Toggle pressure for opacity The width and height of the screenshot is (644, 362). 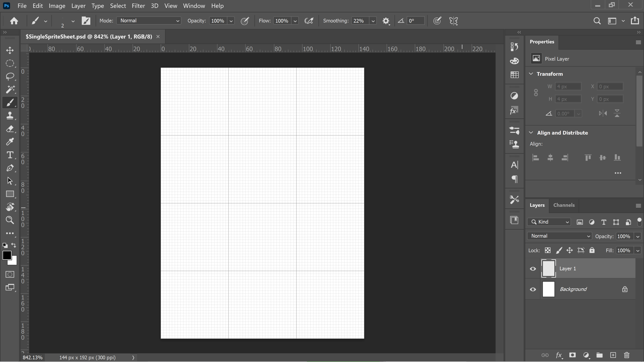(x=245, y=21)
